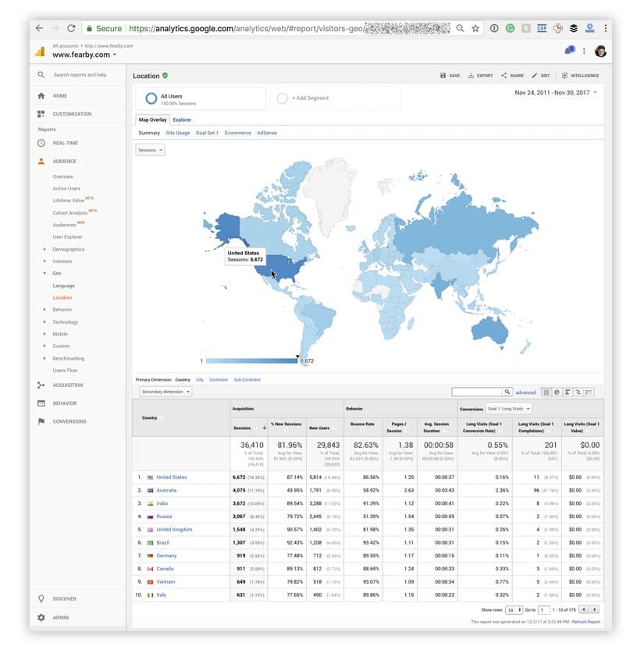Click the Grammarly extension icon
Image resolution: width=644 pixels, height=664 pixels.
tap(510, 28)
